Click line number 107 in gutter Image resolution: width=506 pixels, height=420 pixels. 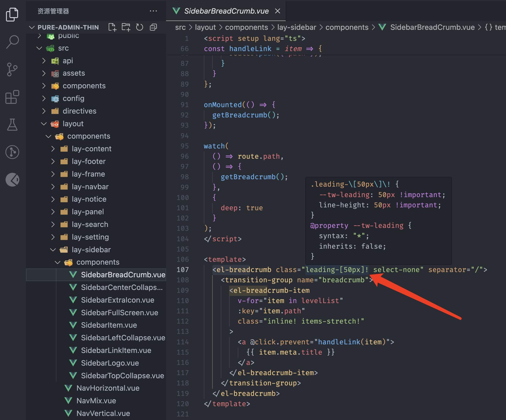182,270
